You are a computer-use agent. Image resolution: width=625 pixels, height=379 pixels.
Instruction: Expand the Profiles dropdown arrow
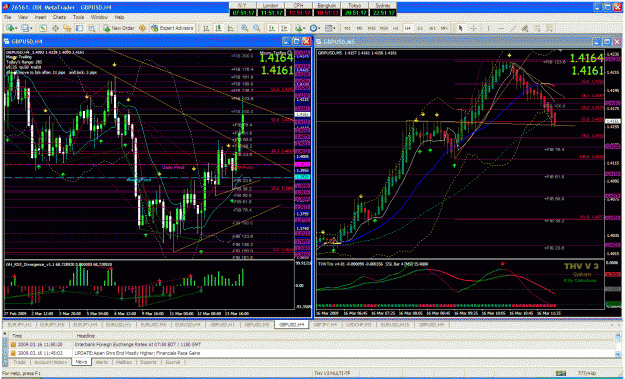coord(31,28)
